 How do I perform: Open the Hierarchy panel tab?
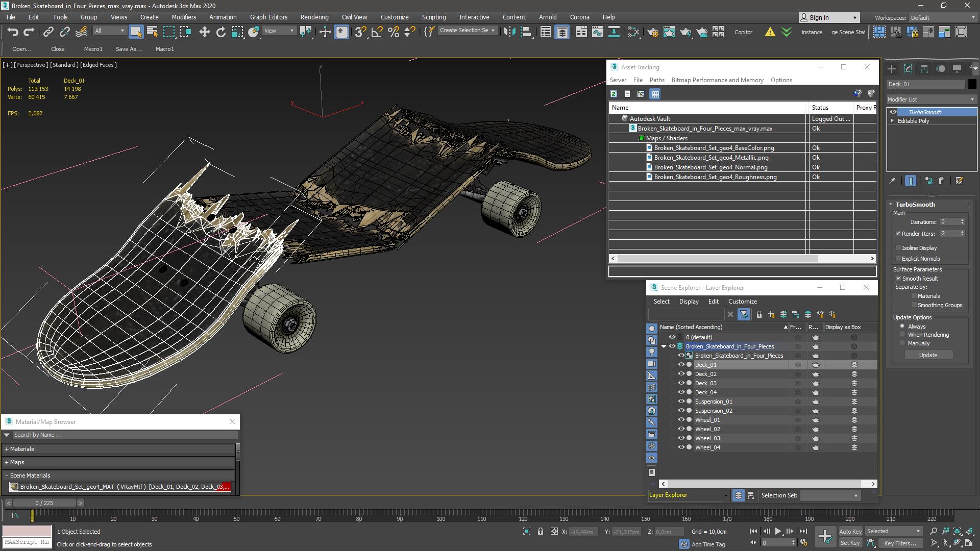(x=924, y=68)
